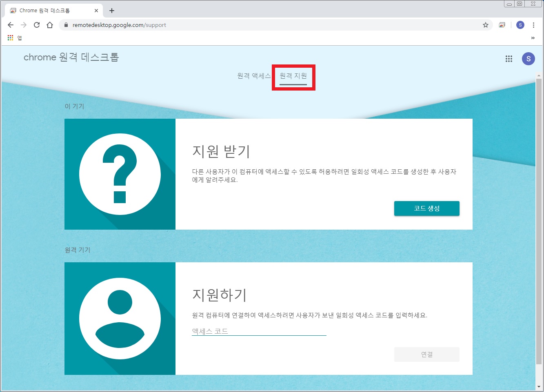Minimize the Chrome window
544x392 pixels.
click(x=509, y=4)
